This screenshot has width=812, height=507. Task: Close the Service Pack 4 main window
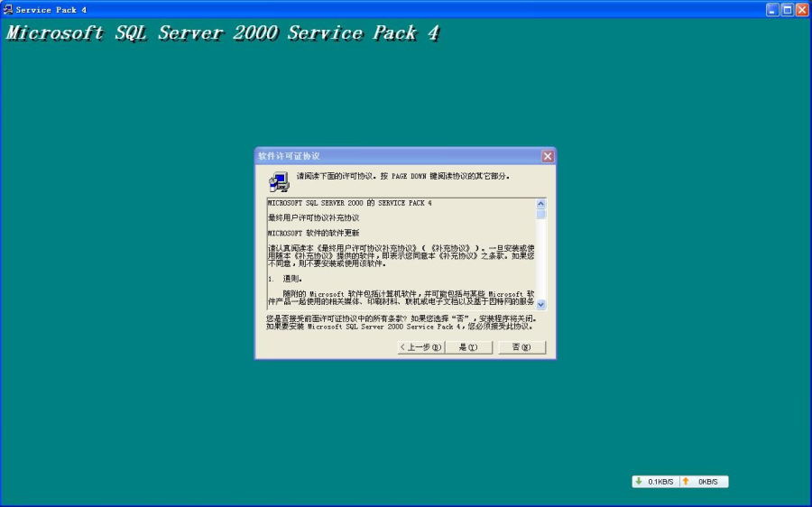[x=801, y=9]
